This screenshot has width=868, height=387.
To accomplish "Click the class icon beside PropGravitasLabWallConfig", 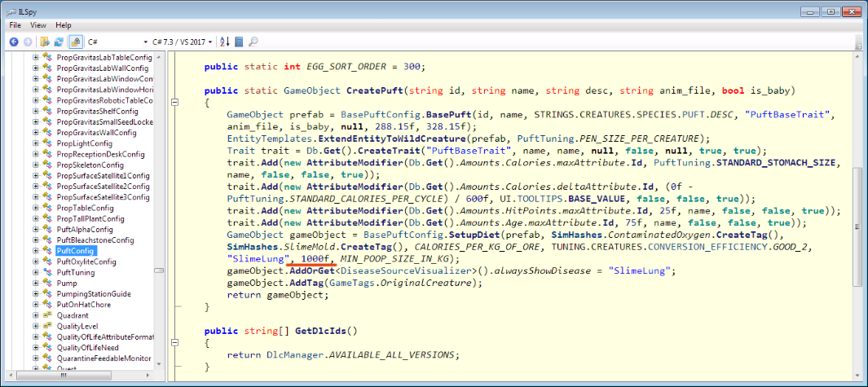I will coord(48,68).
